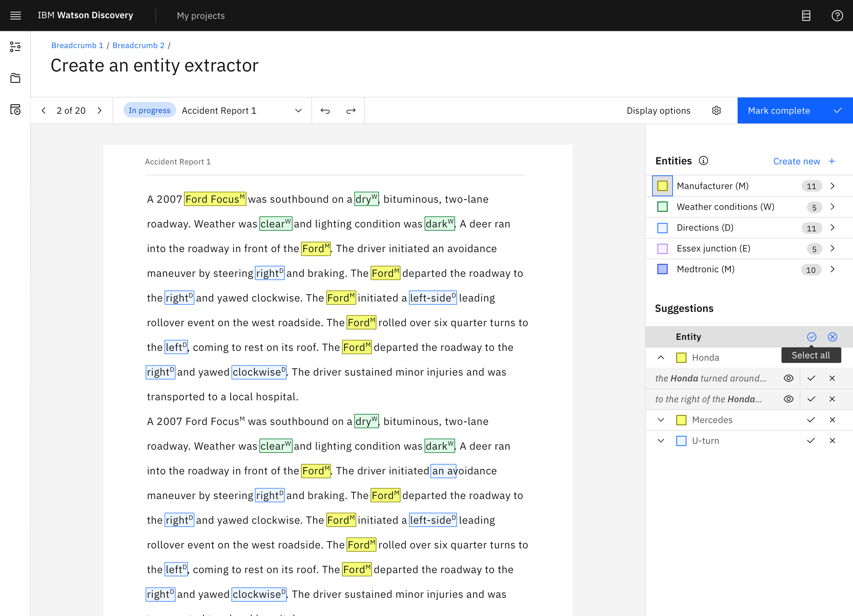
Task: Click the selected 'an avoidance' text span
Action: (x=443, y=470)
